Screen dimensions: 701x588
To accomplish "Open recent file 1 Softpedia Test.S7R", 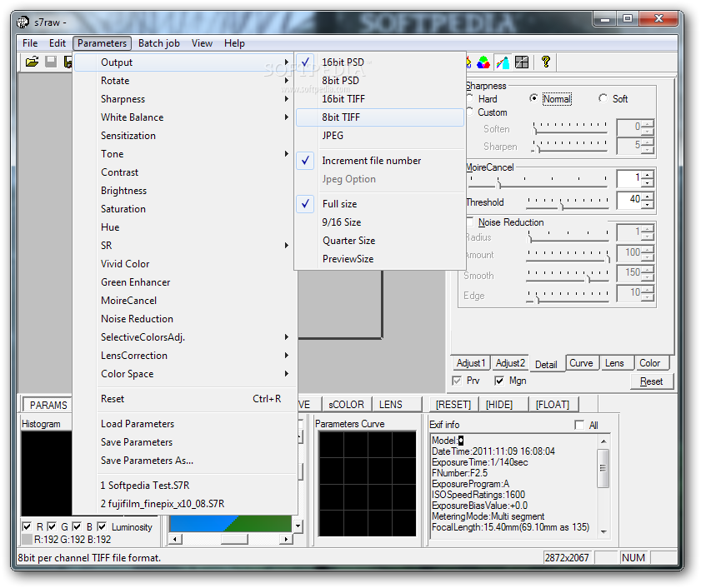I will (x=185, y=486).
